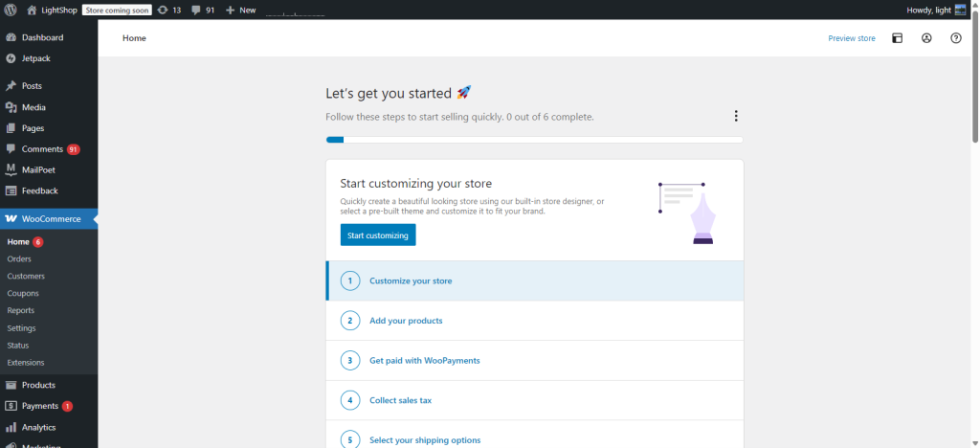The image size is (980, 448).
Task: Click the Home page title in header
Action: coord(134,38)
